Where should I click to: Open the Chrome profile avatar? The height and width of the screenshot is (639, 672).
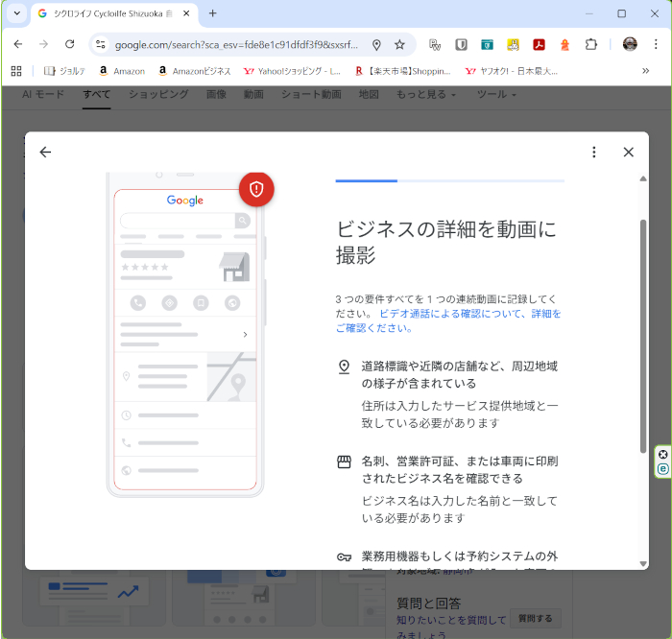[x=630, y=44]
